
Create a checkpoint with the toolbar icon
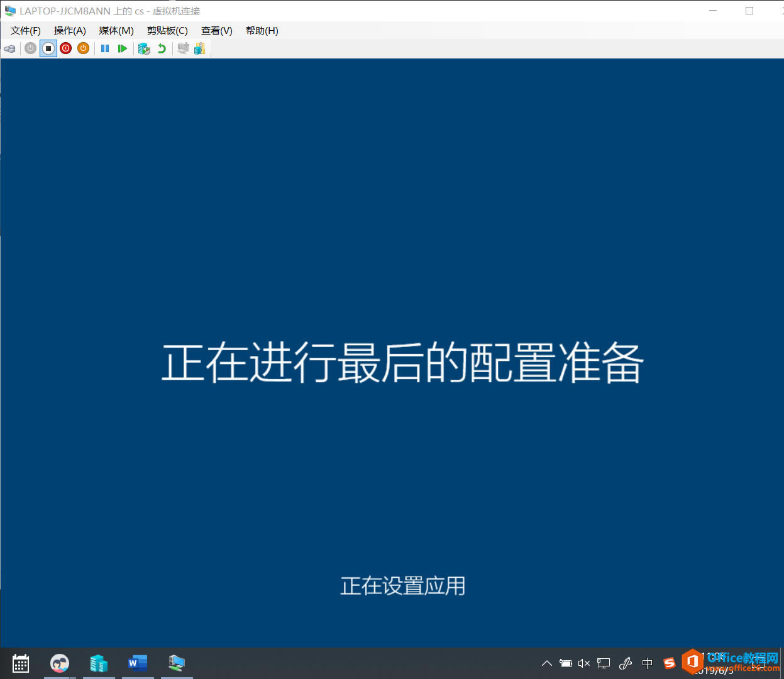(144, 48)
